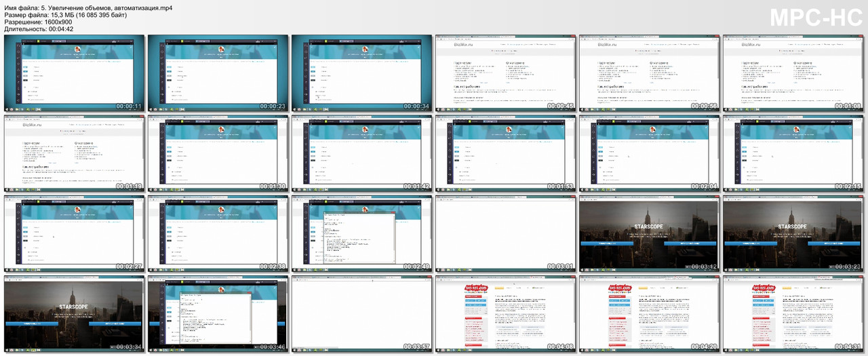This screenshot has height=356, width=868.
Task: Open the thumbnail with timestamp 00:02:04
Action: pyautogui.click(x=650, y=153)
